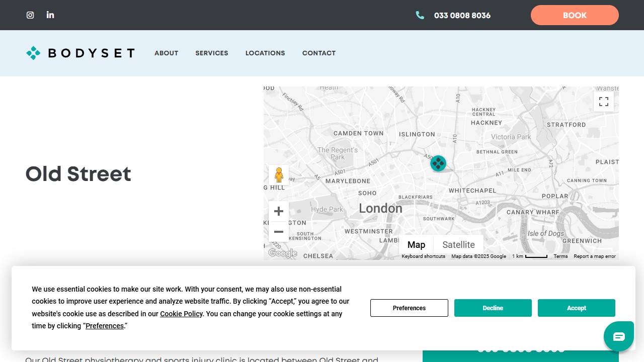
Task: Open the CONTACT menu item
Action: tap(319, 53)
